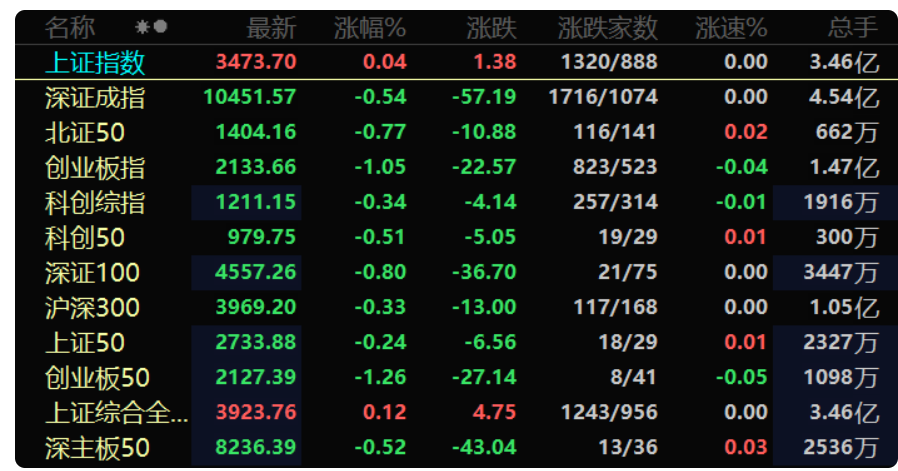Open the 创业板50 index
The image size is (898, 471).
pos(456,378)
